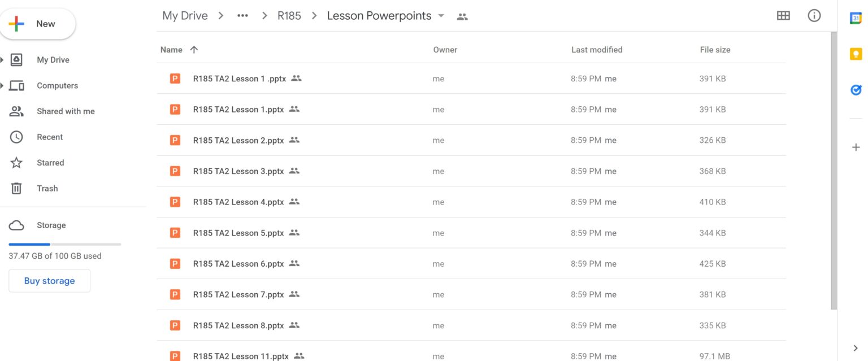Click the storage usage progress bar
The height and width of the screenshot is (361, 868).
coord(64,244)
